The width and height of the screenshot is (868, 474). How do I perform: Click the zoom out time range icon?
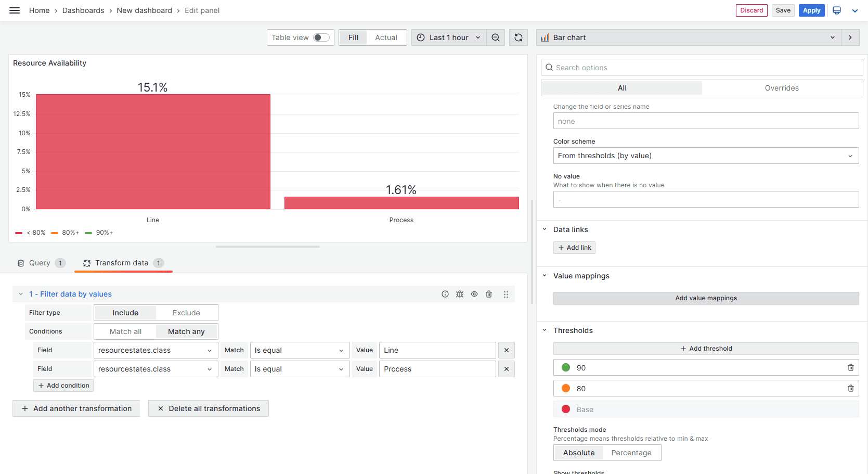tap(496, 37)
